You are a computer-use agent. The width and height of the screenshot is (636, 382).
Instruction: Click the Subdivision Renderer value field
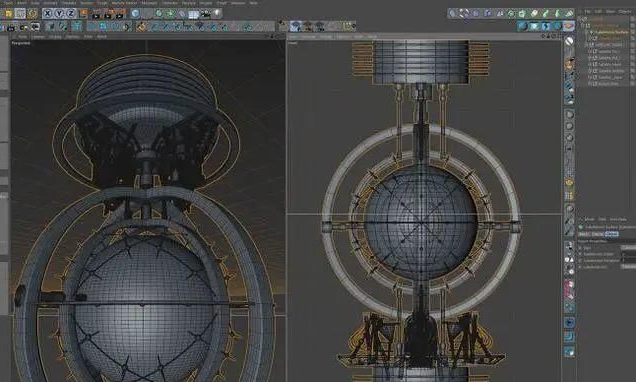click(629, 260)
